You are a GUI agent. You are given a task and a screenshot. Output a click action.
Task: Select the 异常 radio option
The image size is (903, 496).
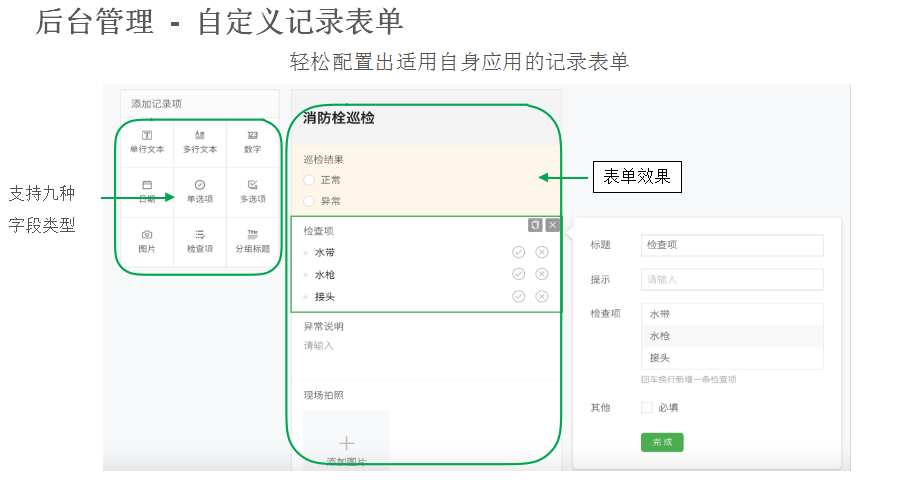tap(309, 201)
